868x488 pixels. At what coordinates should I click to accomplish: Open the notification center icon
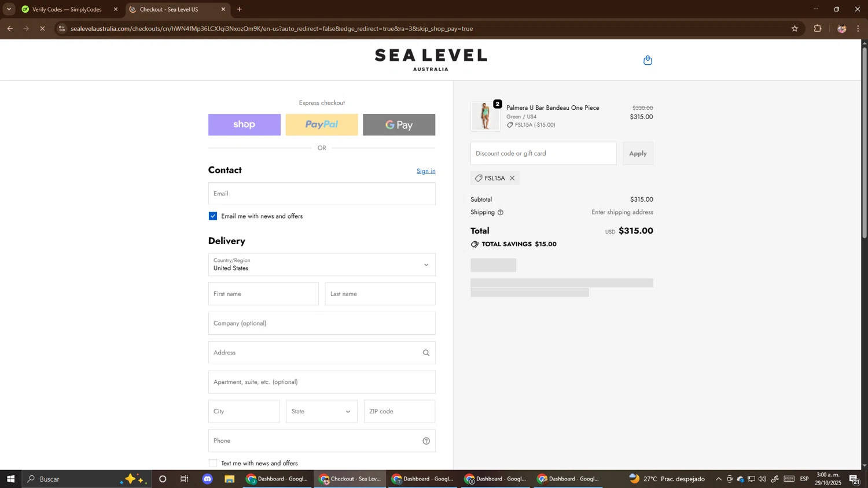(854, 479)
